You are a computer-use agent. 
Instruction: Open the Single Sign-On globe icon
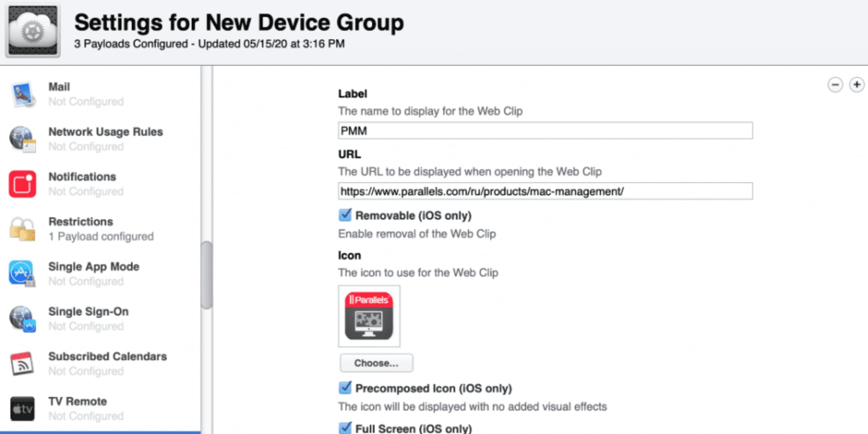point(23,319)
